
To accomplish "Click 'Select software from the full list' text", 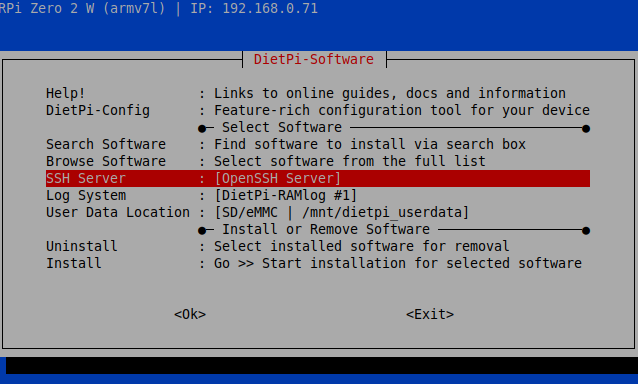I will [x=350, y=161].
